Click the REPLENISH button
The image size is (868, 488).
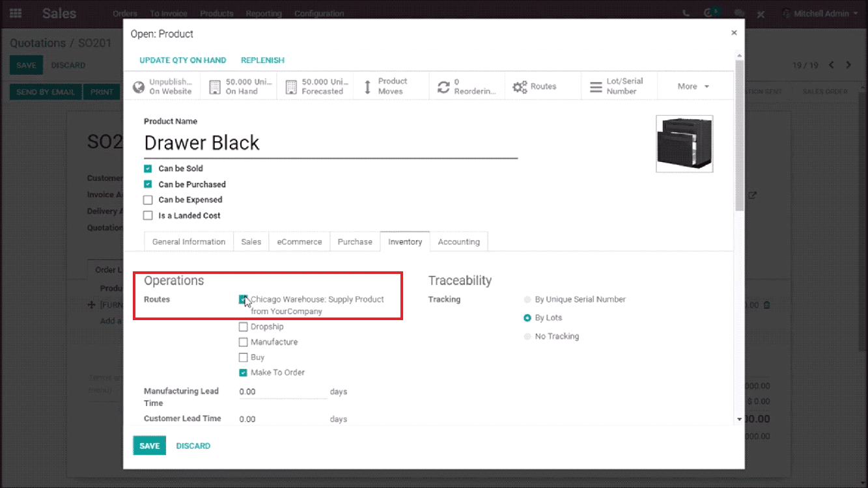262,60
